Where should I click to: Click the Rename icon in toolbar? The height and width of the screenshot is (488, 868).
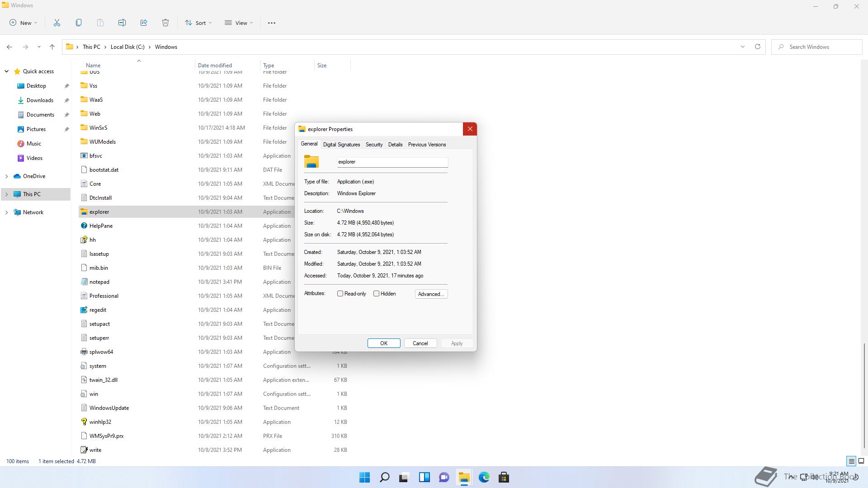[x=122, y=23]
